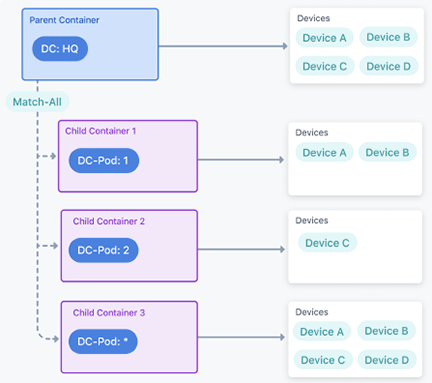Viewport: 432px width, 383px height.
Task: Click Device B in Child Container 1 devices
Action: tap(387, 152)
